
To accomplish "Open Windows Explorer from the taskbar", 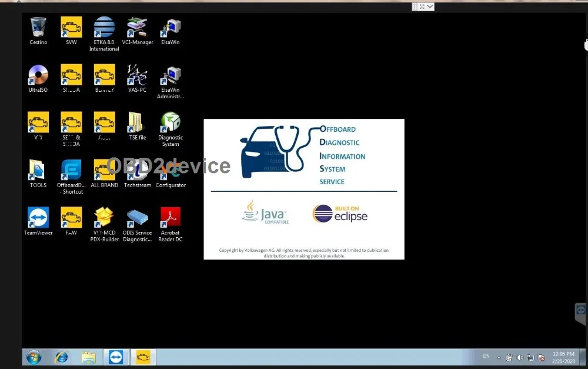I will 89,357.
